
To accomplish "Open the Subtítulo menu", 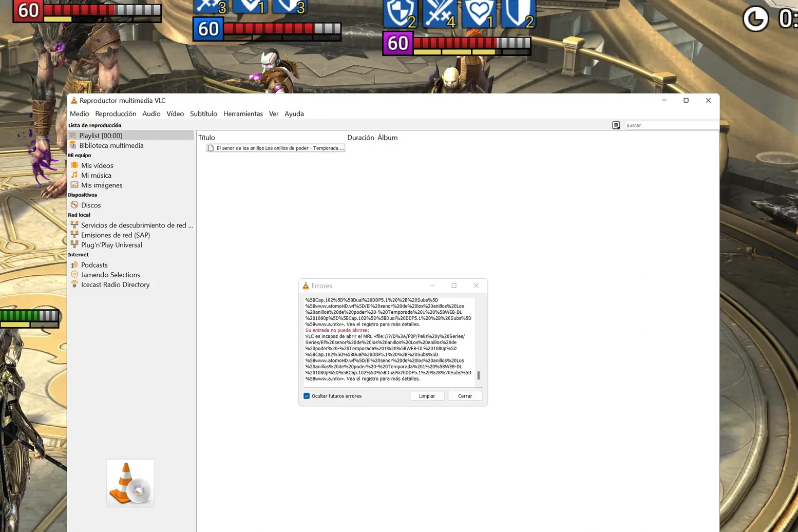I will point(203,113).
